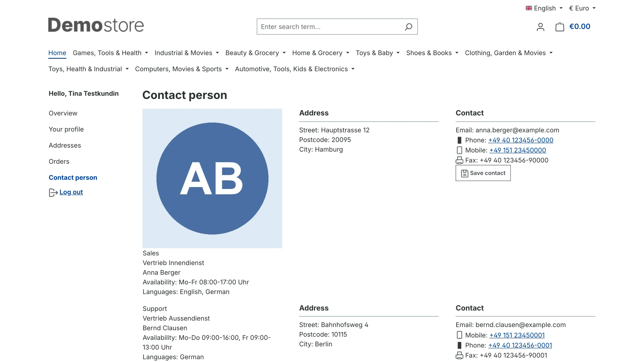Click the save icon in Save contact
The height and width of the screenshot is (362, 644).
point(464,173)
